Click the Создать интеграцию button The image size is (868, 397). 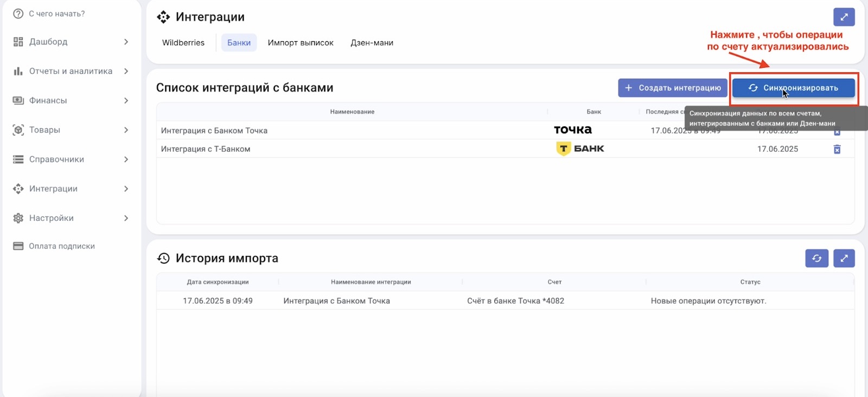pyautogui.click(x=672, y=88)
